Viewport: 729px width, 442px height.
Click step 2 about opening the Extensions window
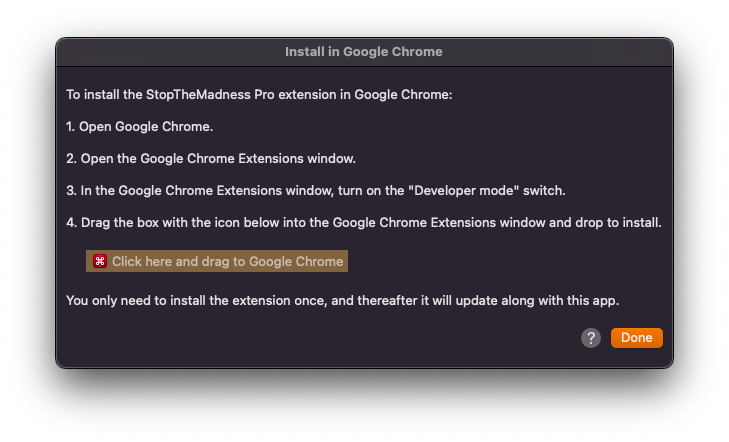[x=211, y=158]
